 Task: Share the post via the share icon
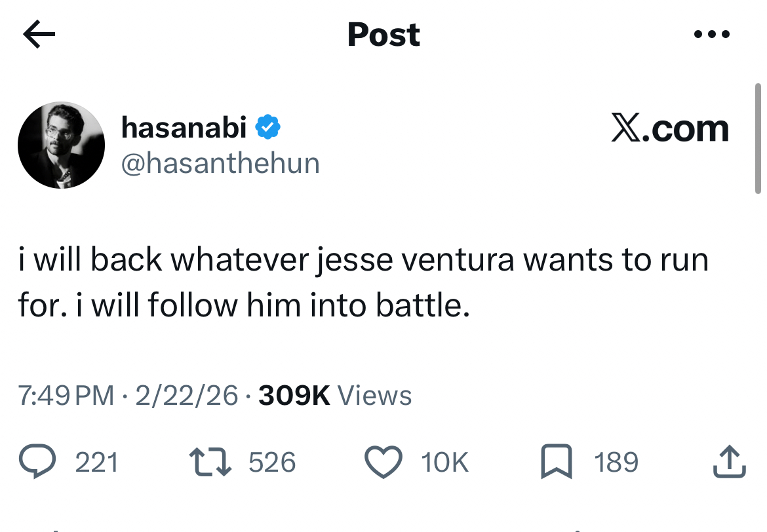728,462
